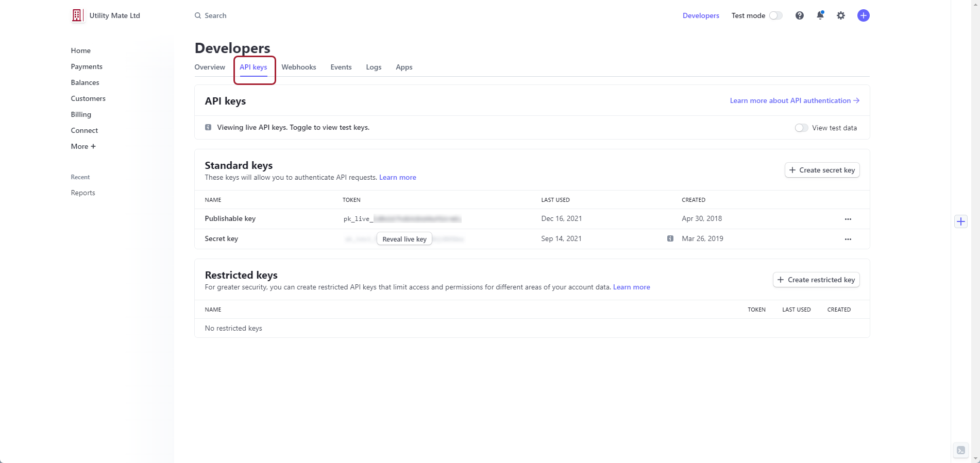The image size is (980, 463).
Task: Click the Create restricted key button
Action: tap(816, 280)
